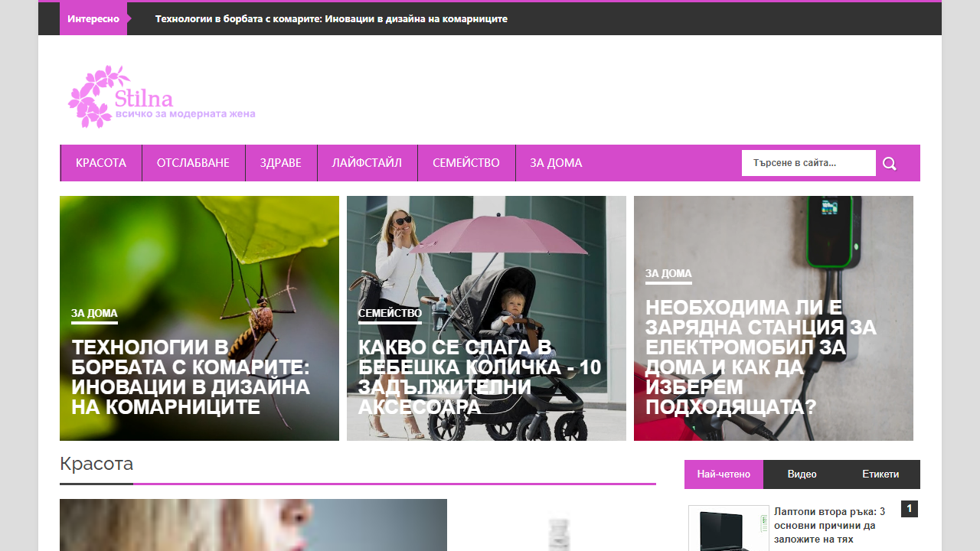Click the site search input field
The image size is (980, 551).
[808, 163]
